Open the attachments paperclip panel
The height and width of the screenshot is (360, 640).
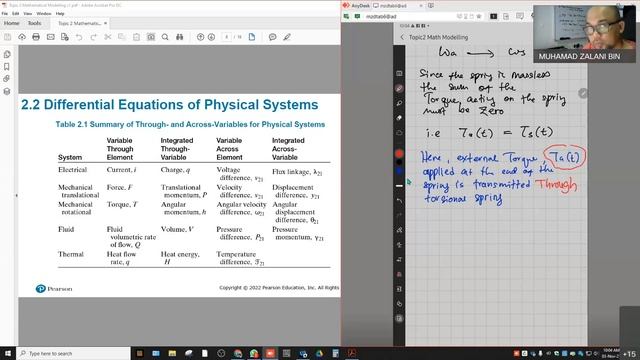[x=7, y=79]
